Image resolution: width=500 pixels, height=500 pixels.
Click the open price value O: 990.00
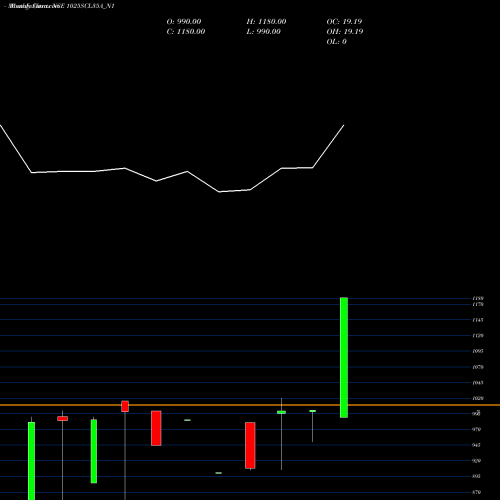click(x=184, y=22)
